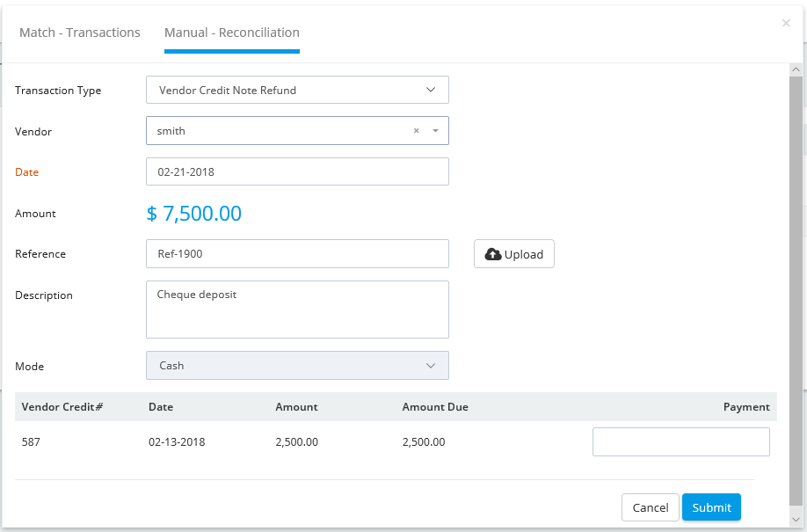Click scrollbar up arrow
The height and width of the screenshot is (532, 807).
pyautogui.click(x=796, y=69)
